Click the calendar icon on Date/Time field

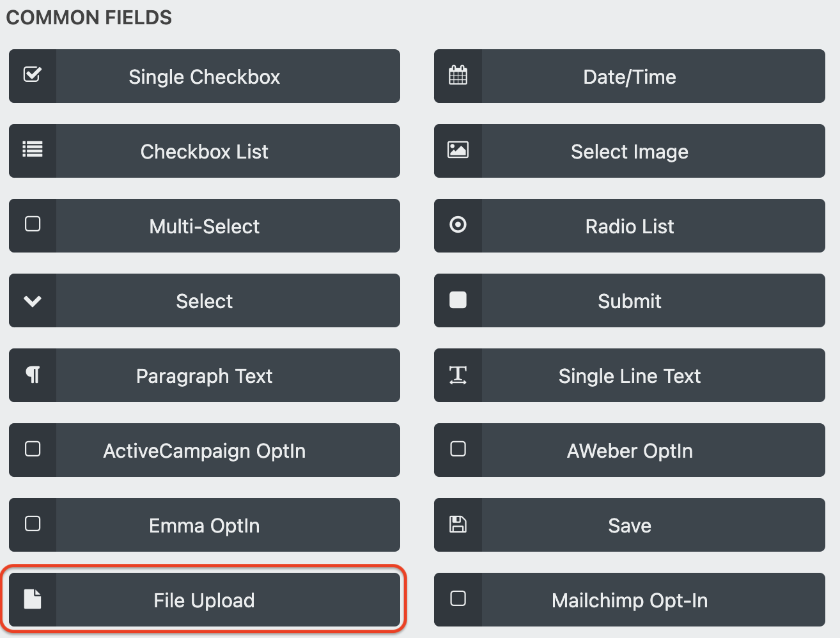(458, 76)
